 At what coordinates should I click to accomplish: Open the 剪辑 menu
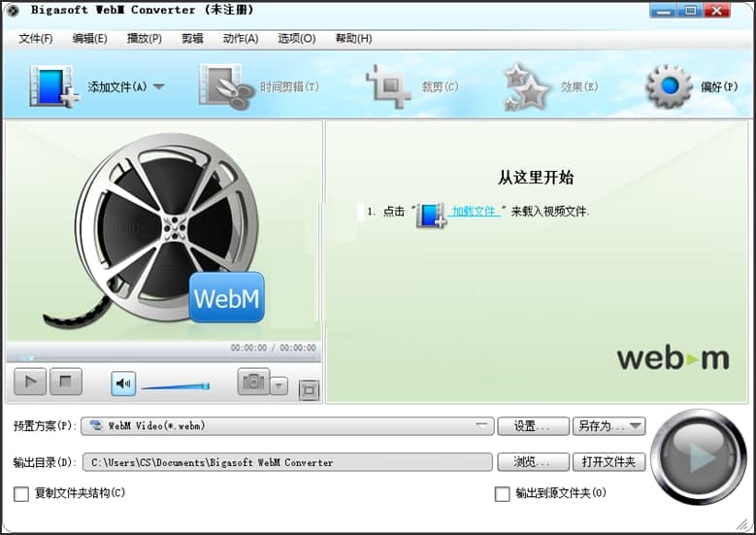click(192, 39)
